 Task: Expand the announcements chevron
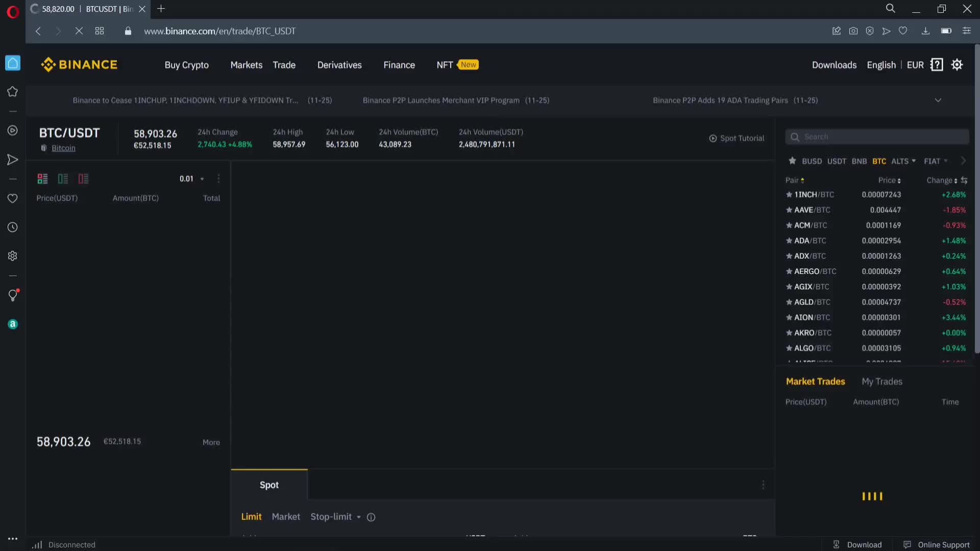click(x=938, y=100)
